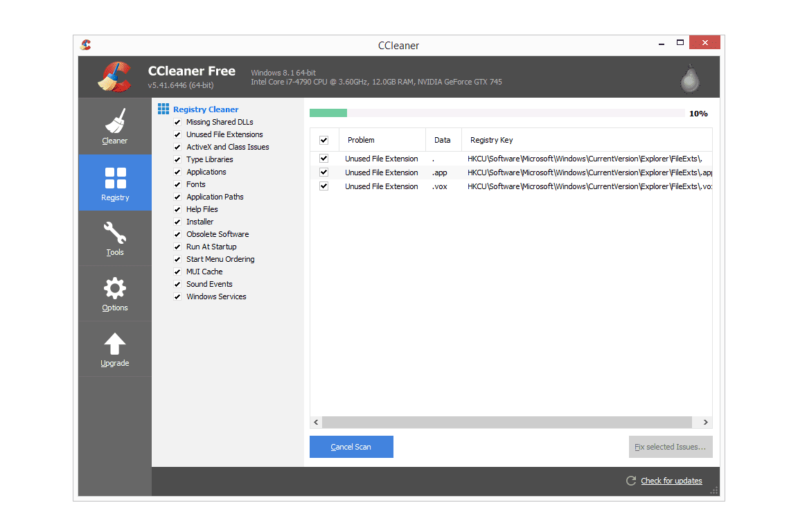Click the horizontal scrollbar right arrow
This screenshot has width=798, height=532.
tap(705, 422)
